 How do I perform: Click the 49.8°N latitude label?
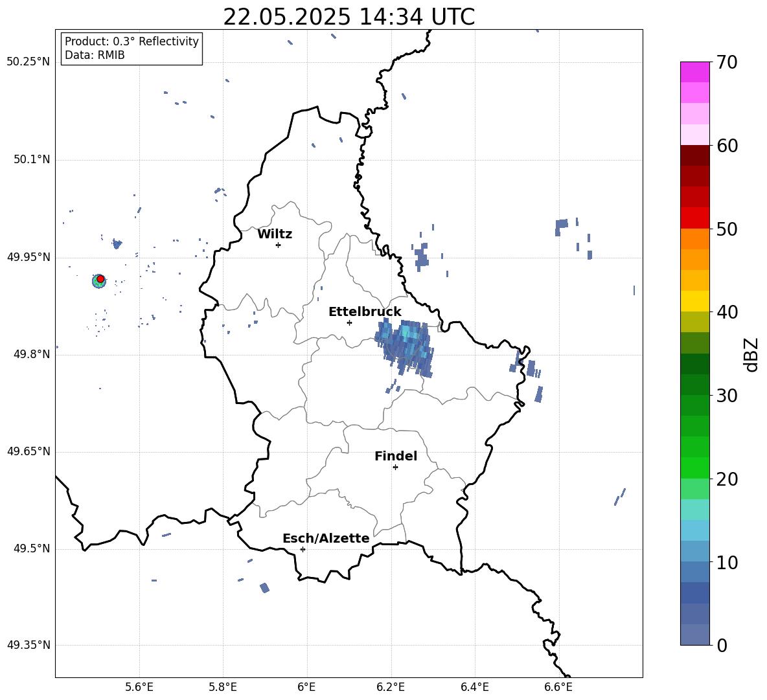(x=31, y=354)
